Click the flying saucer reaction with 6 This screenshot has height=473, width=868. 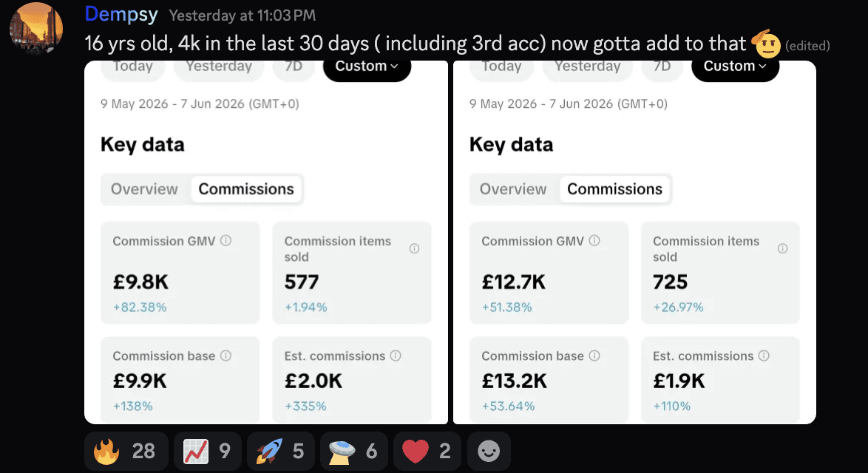click(x=353, y=452)
